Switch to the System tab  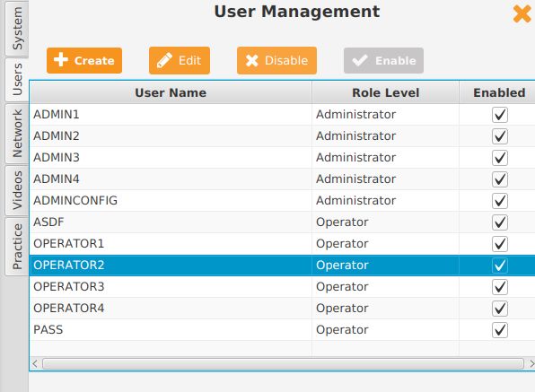pos(17,29)
